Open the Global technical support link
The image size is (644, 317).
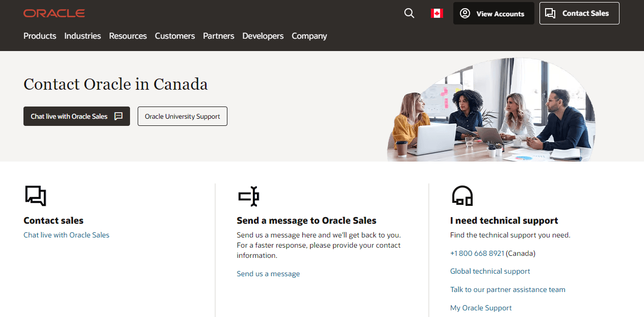(490, 271)
